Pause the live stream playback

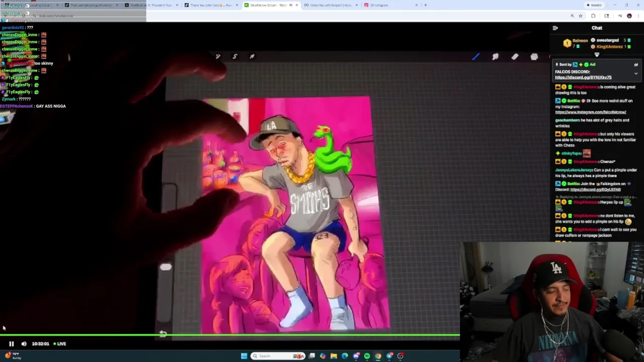[x=11, y=344]
